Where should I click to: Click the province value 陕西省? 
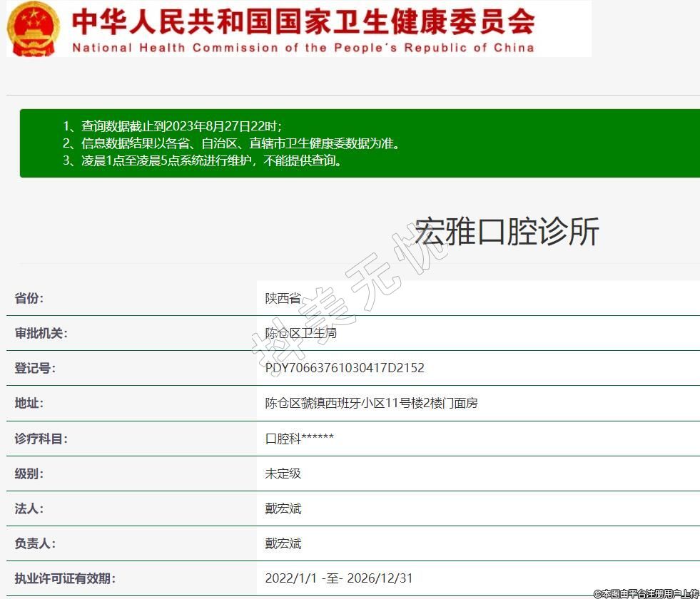[x=283, y=298]
